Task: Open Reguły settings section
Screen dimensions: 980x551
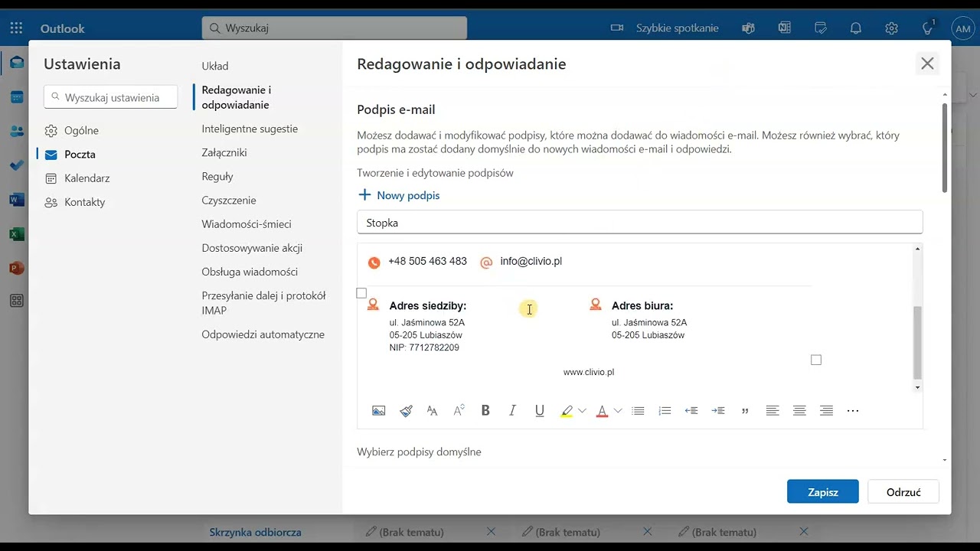Action: point(217,176)
